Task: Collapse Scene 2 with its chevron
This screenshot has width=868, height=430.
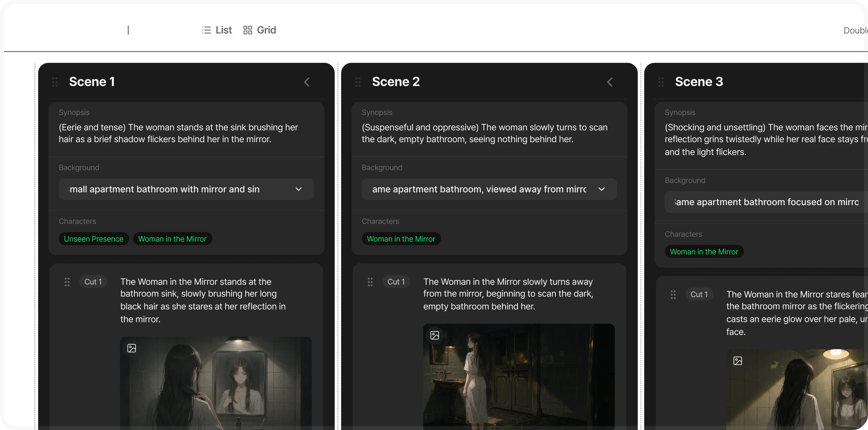Action: point(610,82)
